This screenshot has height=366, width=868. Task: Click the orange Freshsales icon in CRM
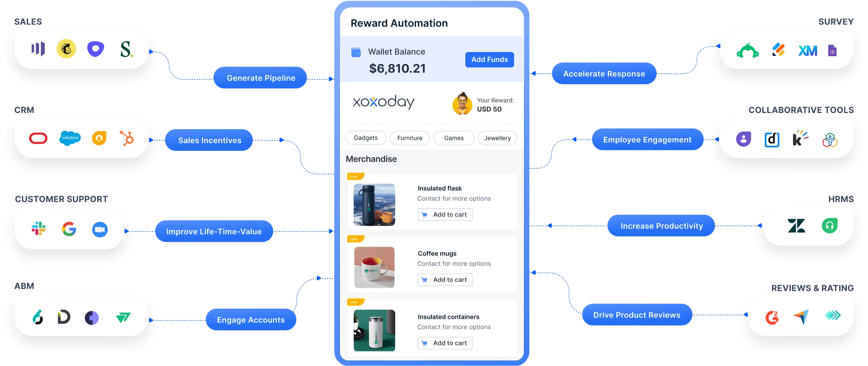(x=99, y=138)
